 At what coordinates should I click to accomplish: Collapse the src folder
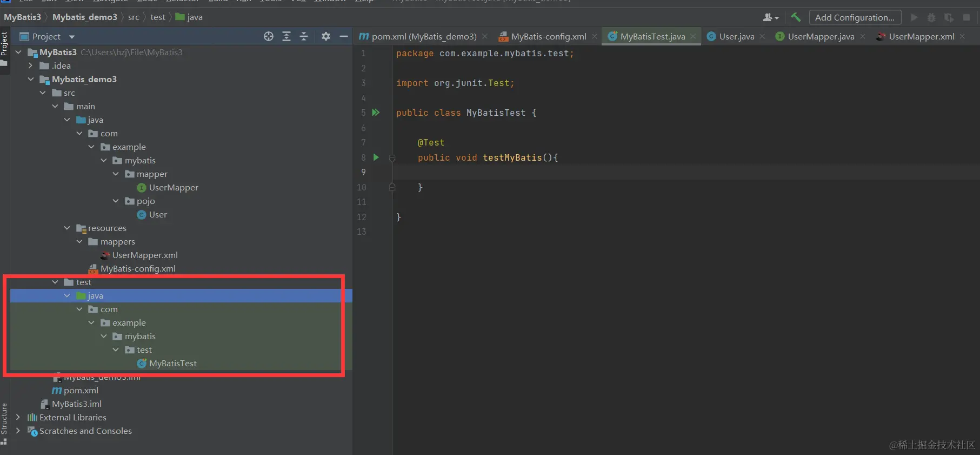click(43, 93)
